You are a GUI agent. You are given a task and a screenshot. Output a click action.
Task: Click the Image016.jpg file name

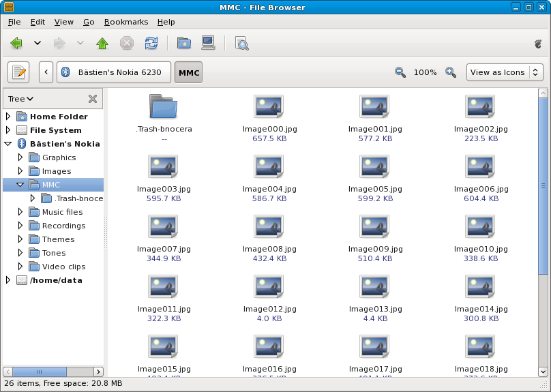click(269, 370)
